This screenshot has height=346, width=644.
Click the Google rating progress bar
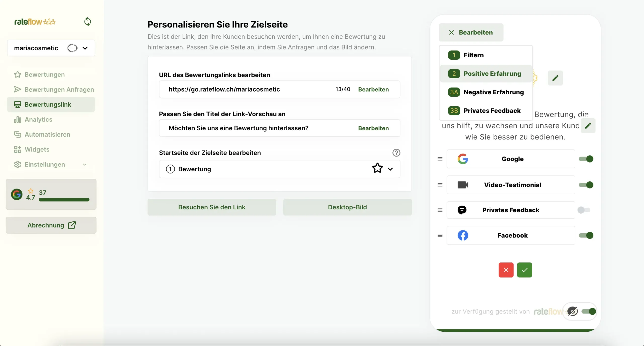pos(64,200)
